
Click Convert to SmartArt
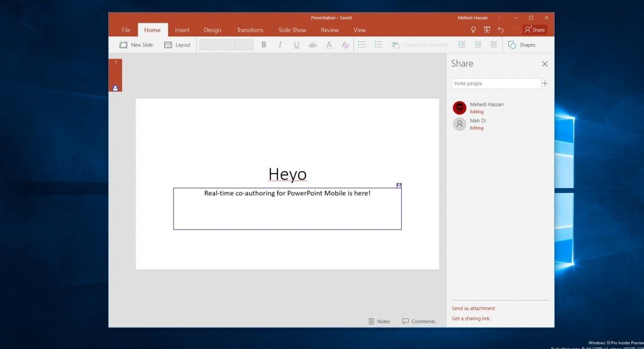pyautogui.click(x=419, y=45)
